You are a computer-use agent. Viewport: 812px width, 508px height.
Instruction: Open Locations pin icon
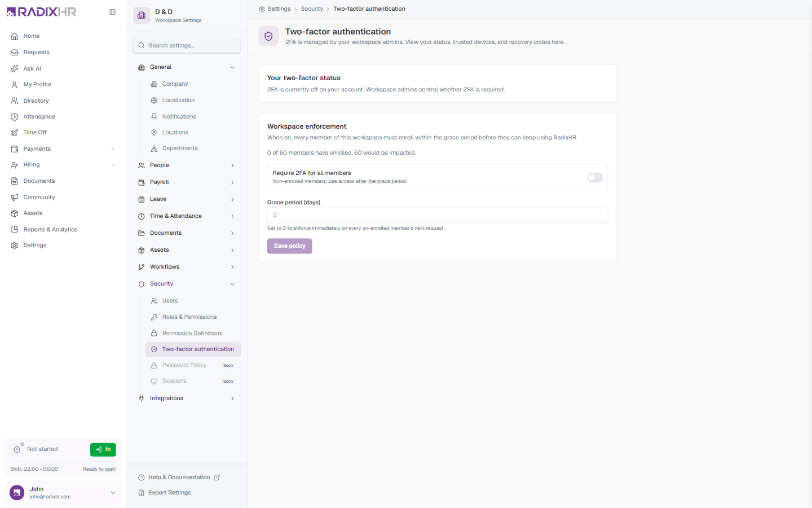(154, 133)
